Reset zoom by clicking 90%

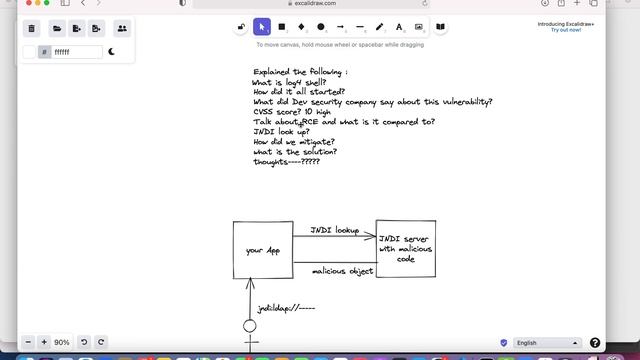pos(62,342)
